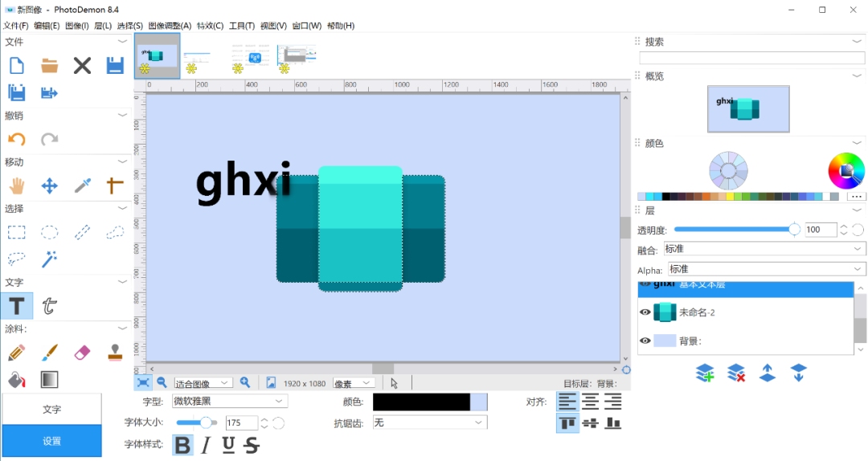Select the Move layer tool
Screen dimensions: 868x461
coord(49,186)
